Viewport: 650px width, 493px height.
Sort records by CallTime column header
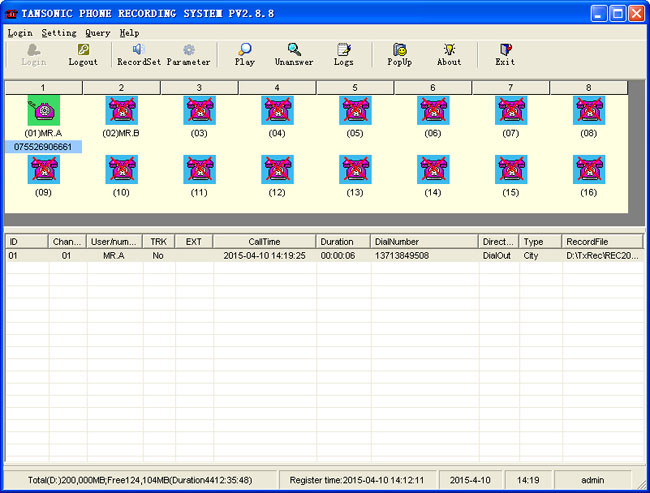pos(264,241)
